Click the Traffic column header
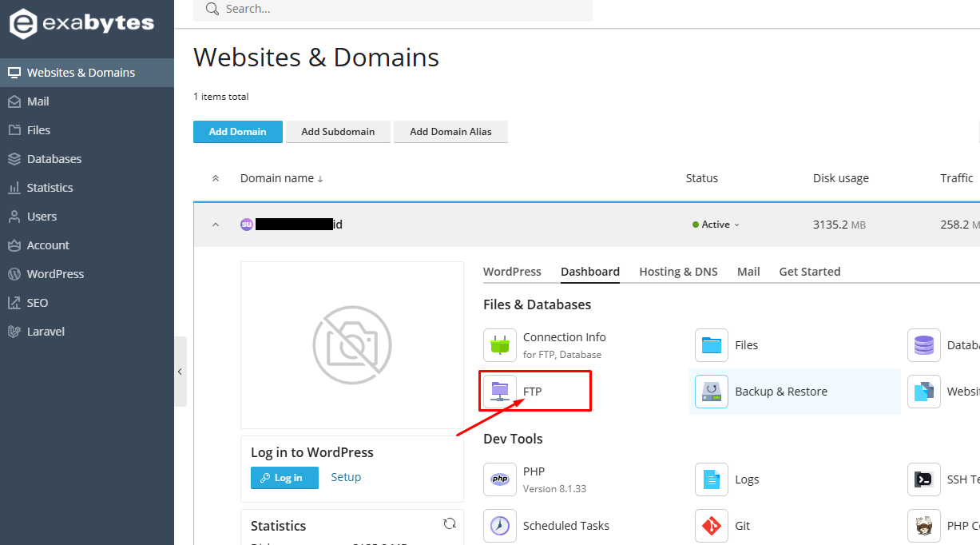Image resolution: width=980 pixels, height=545 pixels. pyautogui.click(x=957, y=178)
